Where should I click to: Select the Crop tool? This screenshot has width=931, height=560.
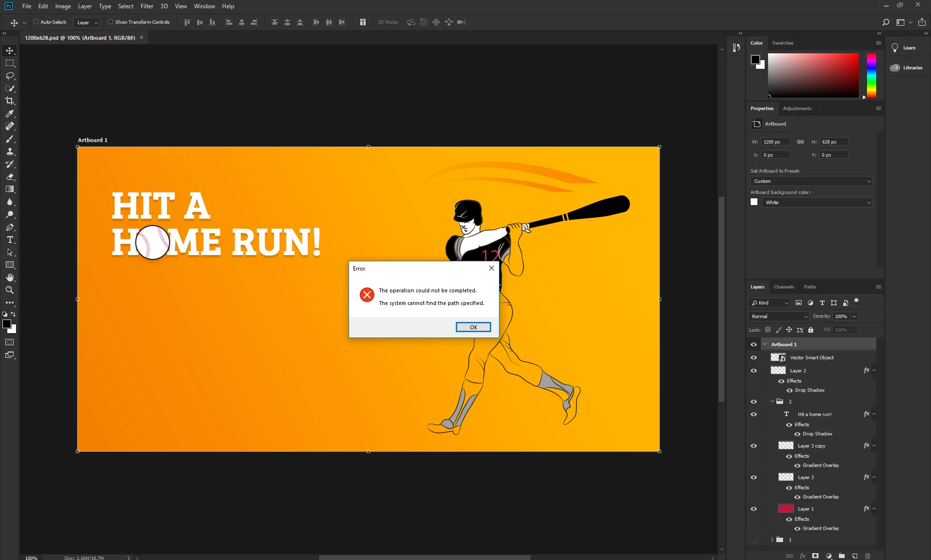(10, 101)
